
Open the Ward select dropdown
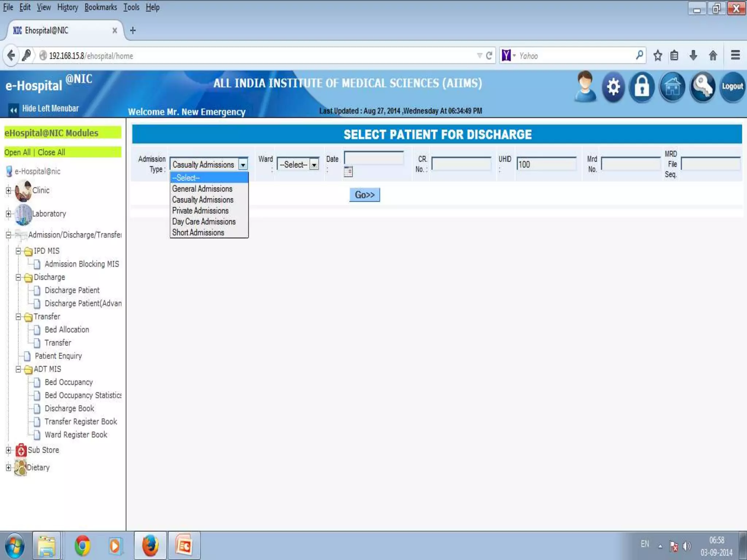(298, 164)
